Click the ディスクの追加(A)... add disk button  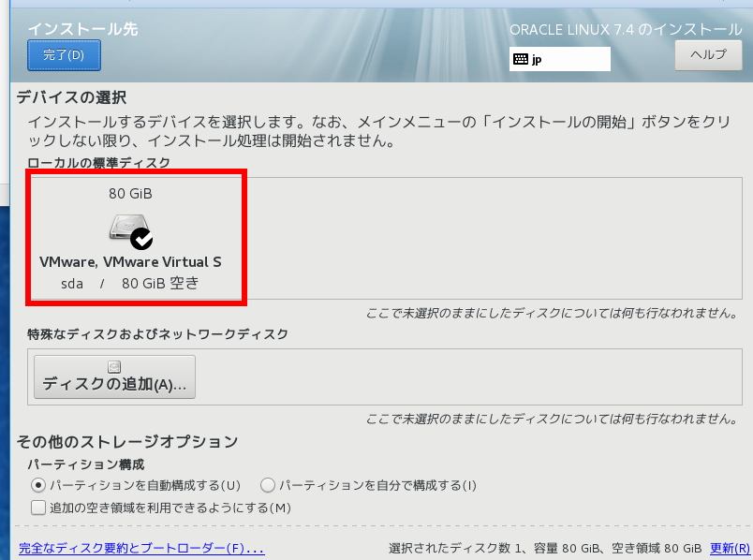pyautogui.click(x=115, y=377)
